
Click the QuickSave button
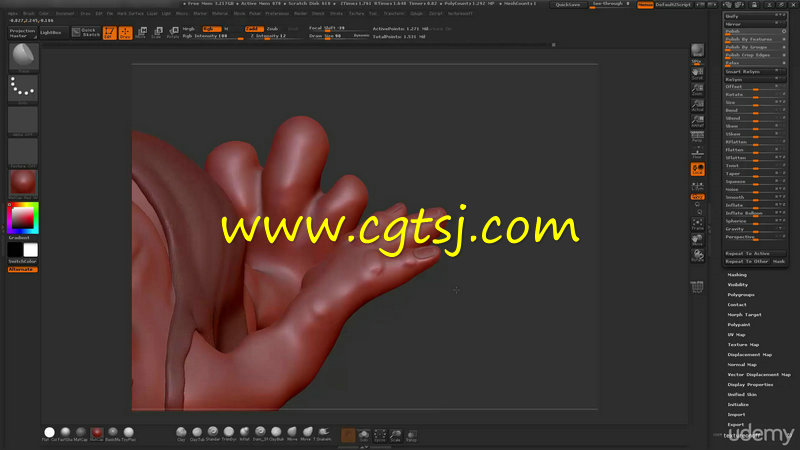[568, 5]
